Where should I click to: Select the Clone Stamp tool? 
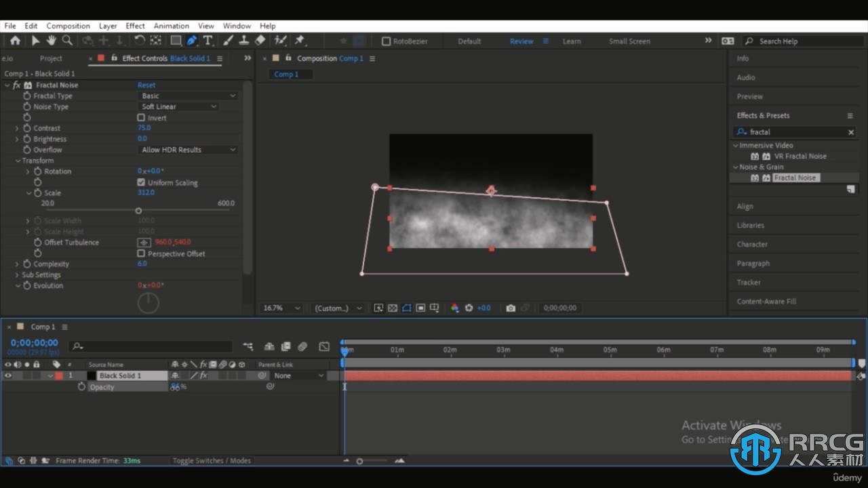click(x=244, y=41)
